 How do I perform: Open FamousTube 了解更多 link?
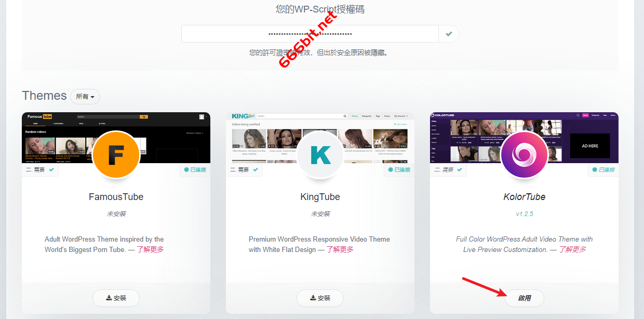(x=150, y=249)
